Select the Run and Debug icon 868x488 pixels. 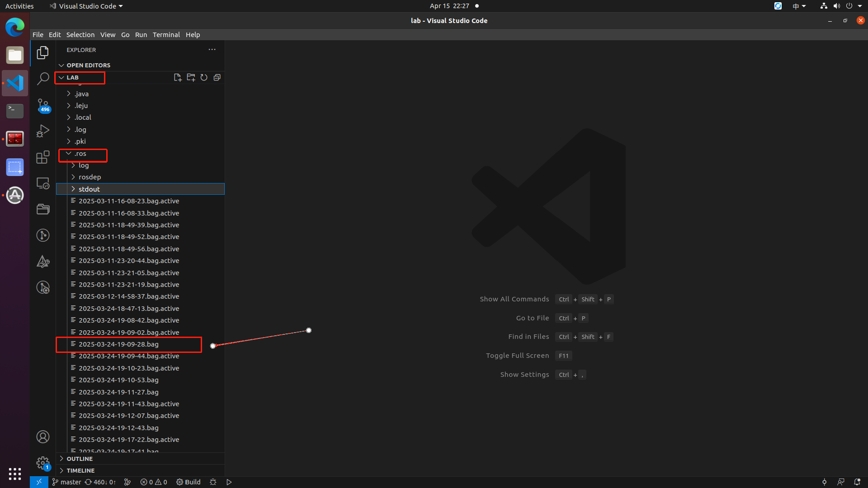(43, 131)
